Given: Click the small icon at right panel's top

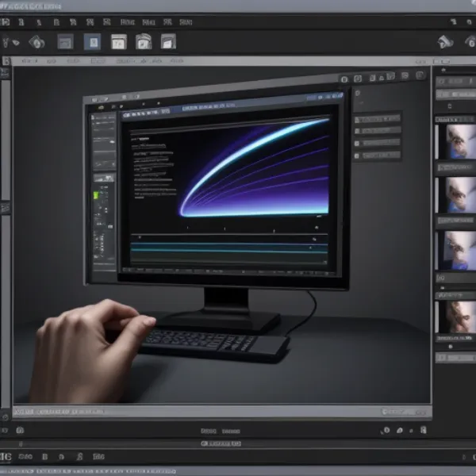Looking at the screenshot, I should 443,70.
